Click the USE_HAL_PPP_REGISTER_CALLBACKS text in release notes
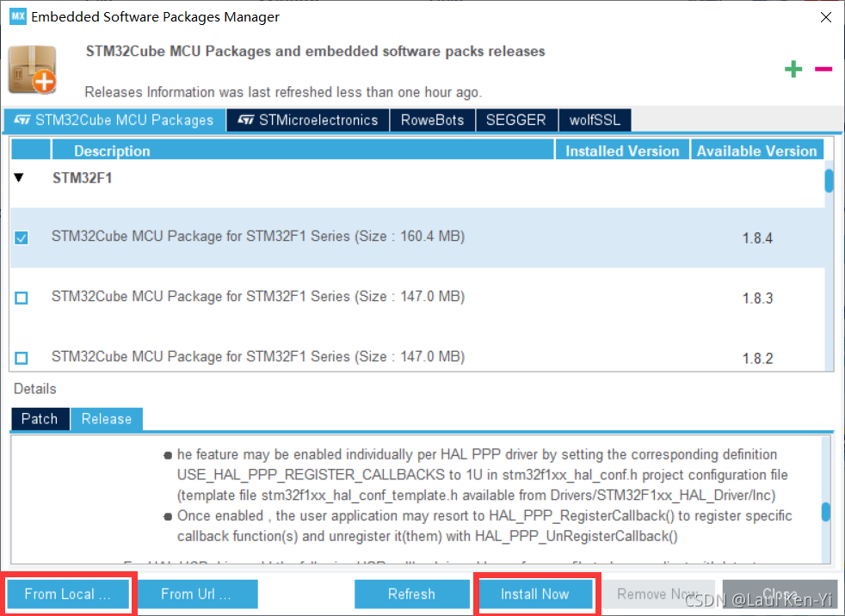 (311, 475)
